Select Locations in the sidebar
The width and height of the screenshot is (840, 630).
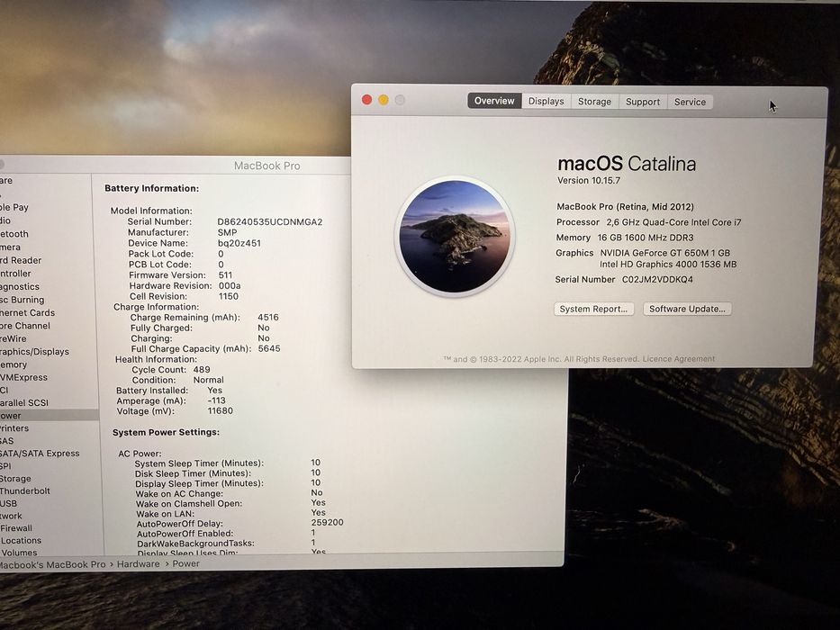tap(21, 541)
